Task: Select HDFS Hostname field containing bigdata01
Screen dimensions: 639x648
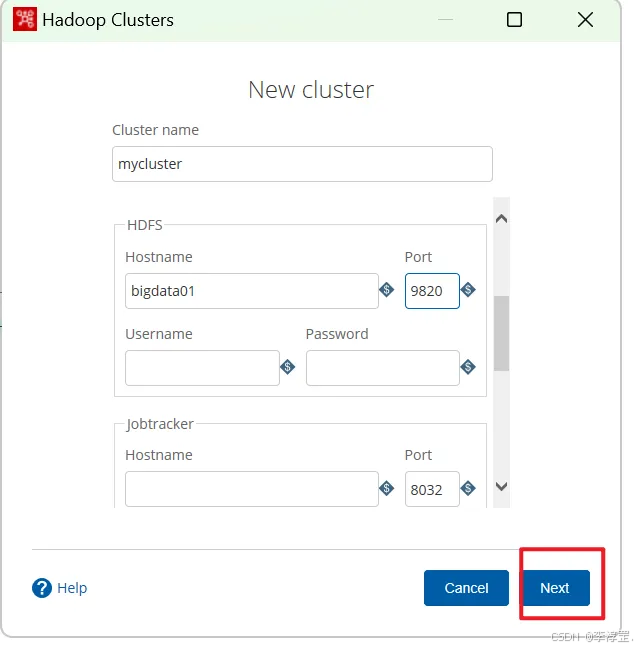Action: 252,291
